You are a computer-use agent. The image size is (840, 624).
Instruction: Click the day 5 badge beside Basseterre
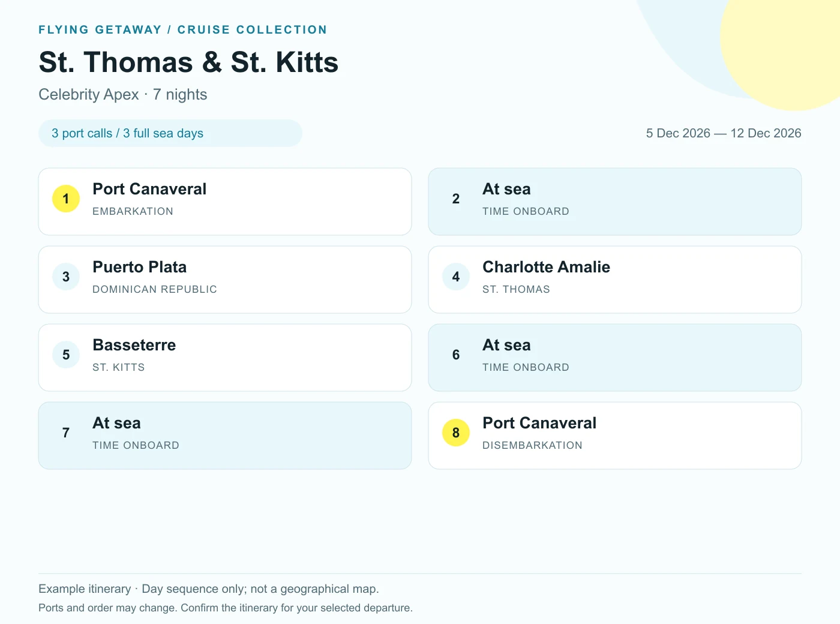[x=66, y=355]
